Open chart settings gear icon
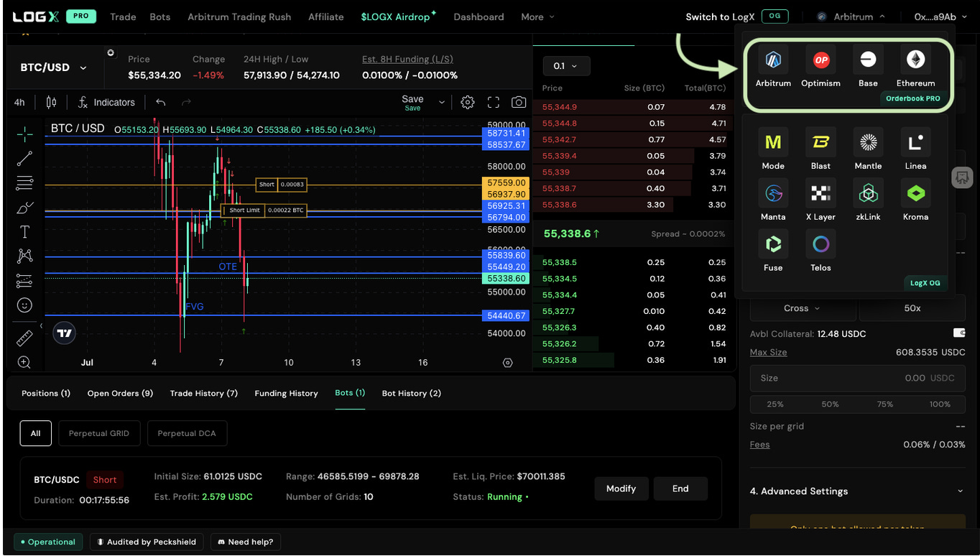This screenshot has width=980, height=556. click(468, 103)
